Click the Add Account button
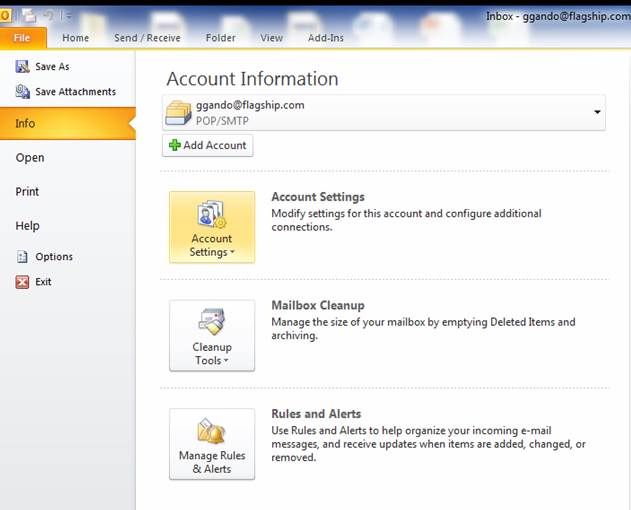Image resolution: width=631 pixels, height=510 pixels. tap(208, 145)
